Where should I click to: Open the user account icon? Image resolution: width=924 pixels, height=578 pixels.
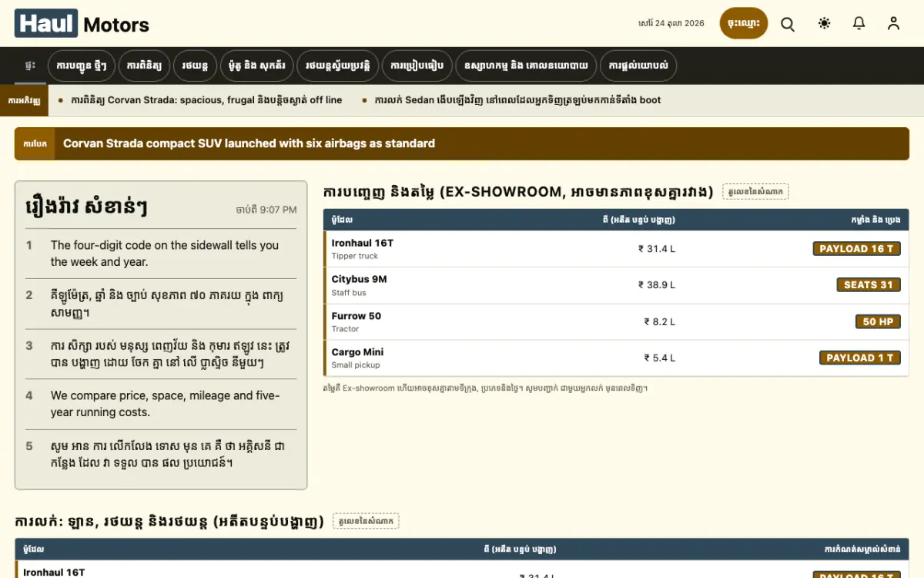(893, 23)
